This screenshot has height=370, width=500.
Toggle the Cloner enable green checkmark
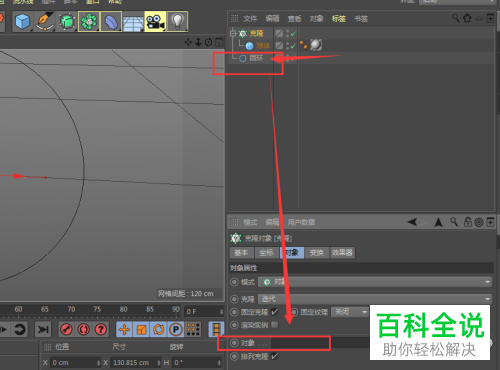(293, 33)
